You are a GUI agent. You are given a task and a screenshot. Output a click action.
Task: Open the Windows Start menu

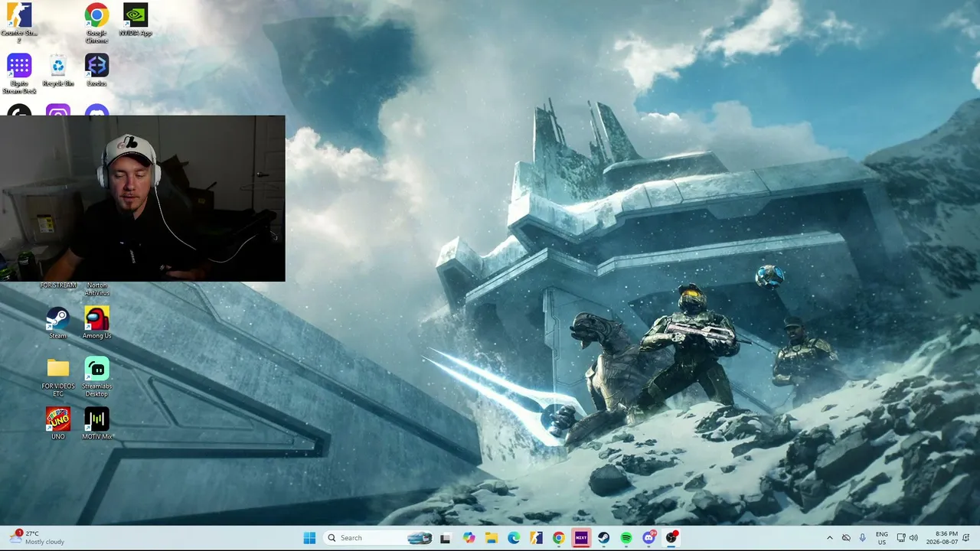[309, 538]
